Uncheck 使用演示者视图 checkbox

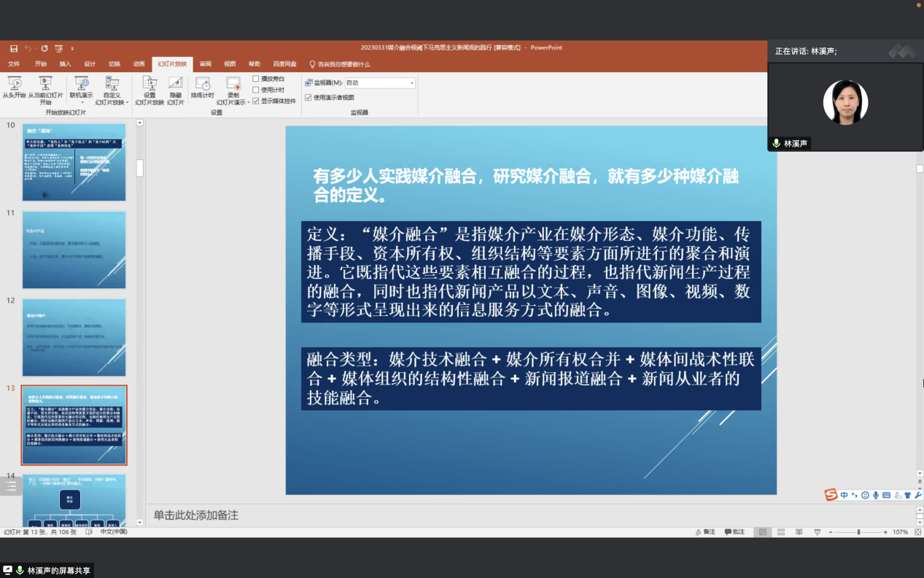click(x=308, y=97)
